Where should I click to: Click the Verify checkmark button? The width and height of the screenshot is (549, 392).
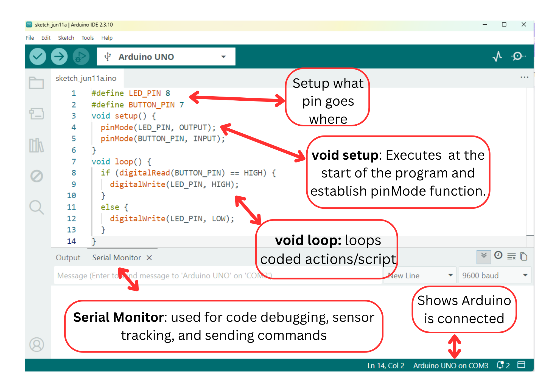tap(38, 57)
